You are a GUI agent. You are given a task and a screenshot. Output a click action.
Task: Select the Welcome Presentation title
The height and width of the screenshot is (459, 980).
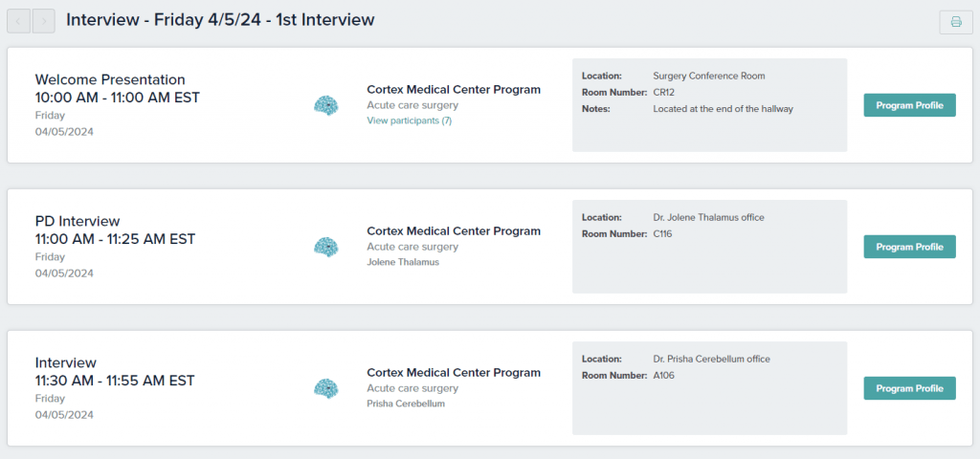(x=110, y=79)
